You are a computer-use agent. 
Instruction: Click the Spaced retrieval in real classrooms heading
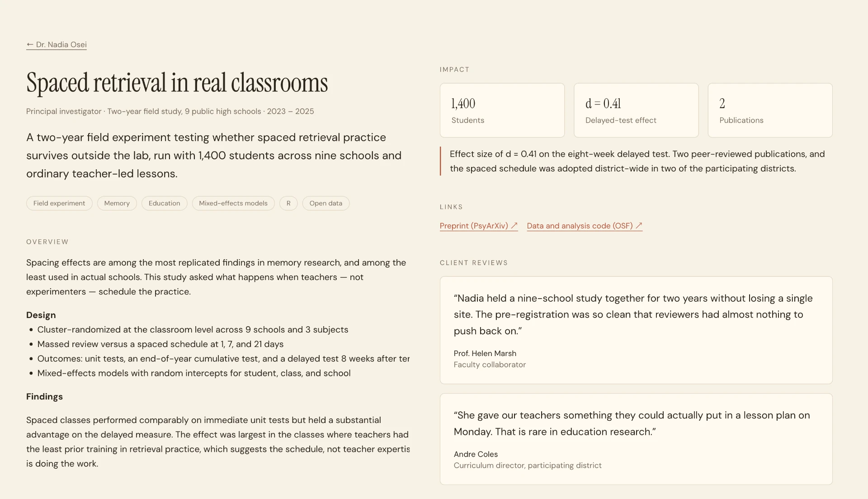(177, 83)
